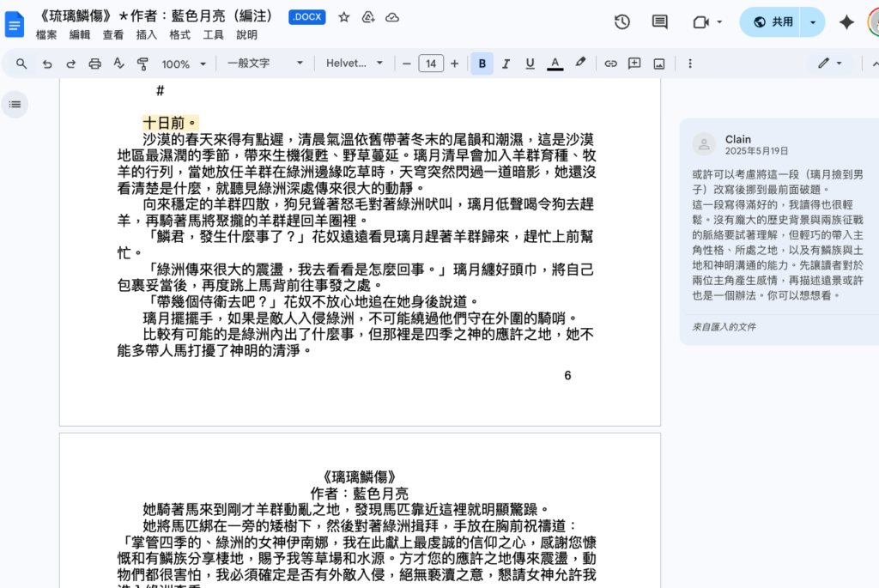
Task: Star this document
Action: tap(344, 17)
